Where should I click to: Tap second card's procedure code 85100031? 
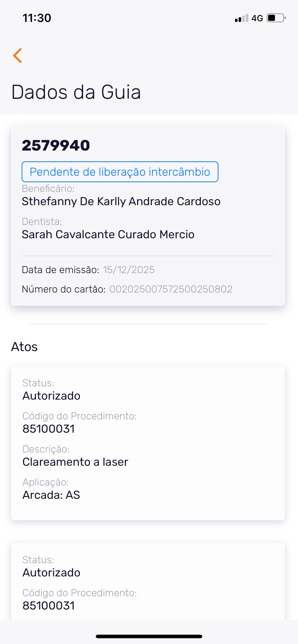[49, 606]
